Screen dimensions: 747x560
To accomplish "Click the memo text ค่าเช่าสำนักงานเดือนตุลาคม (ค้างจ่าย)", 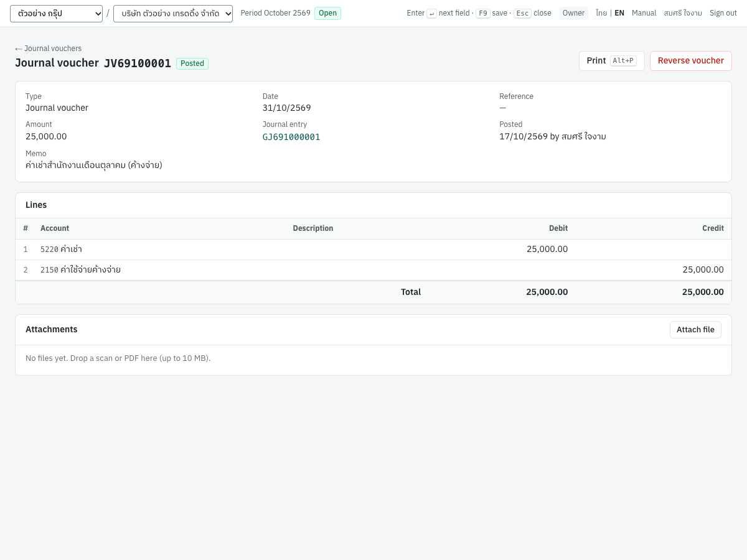I will tap(94, 166).
